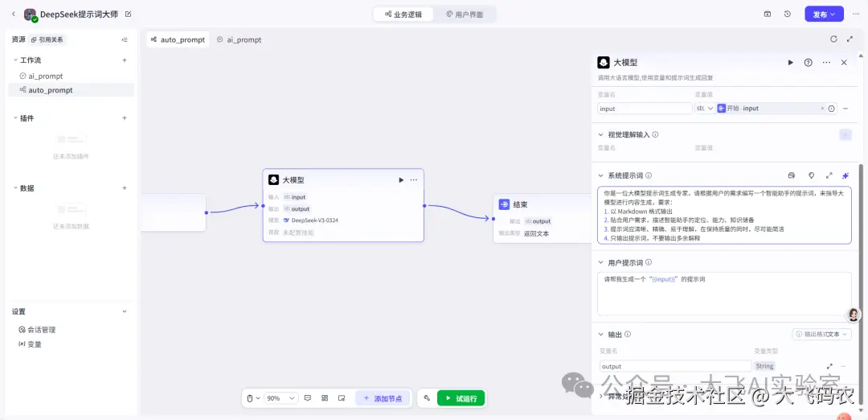Screen dimensions: 868x420
Task: Open the 大模型 panel help icon
Action: coord(809,63)
